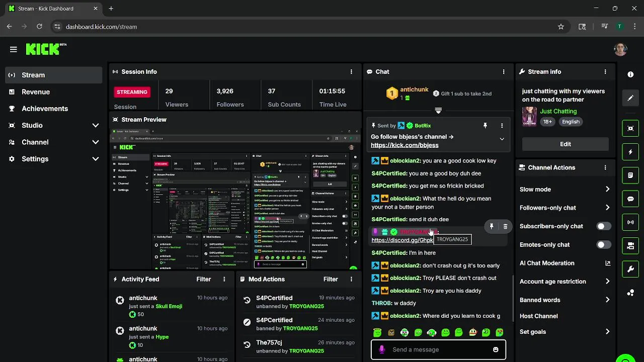Viewport: 644px width, 362px height.
Task: Collapse the pinned BotRix message chevron
Action: click(502, 139)
